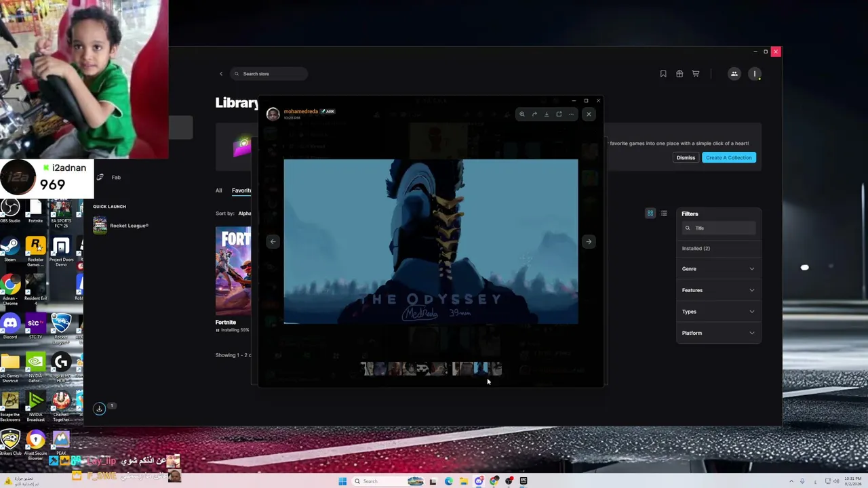Open the Epic wishlist bookmark icon
The width and height of the screenshot is (868, 488).
click(663, 74)
